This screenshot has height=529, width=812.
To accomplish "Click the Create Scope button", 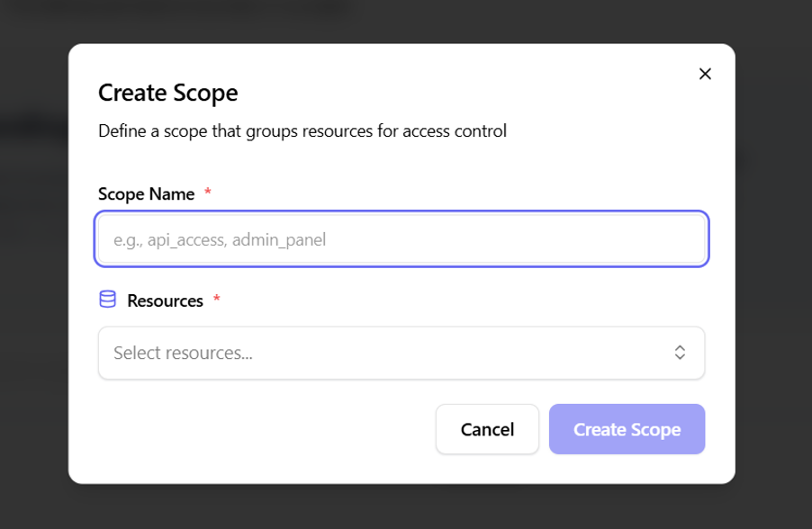I will tap(627, 429).
